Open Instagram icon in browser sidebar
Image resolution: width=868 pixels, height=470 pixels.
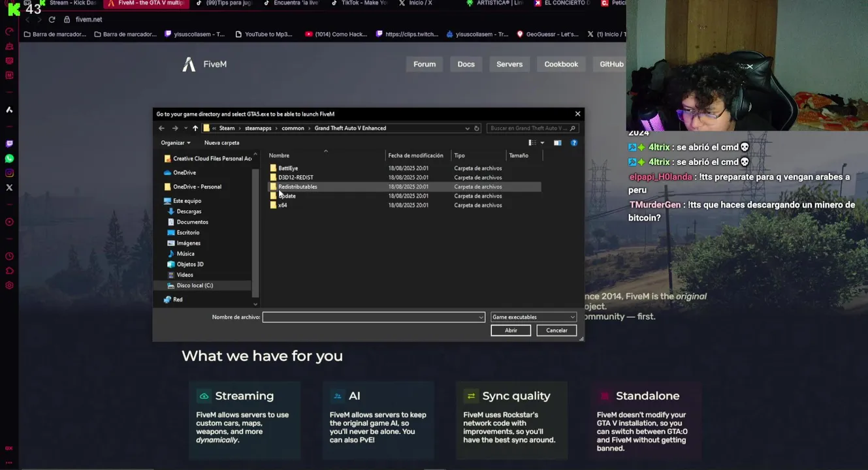(x=9, y=173)
